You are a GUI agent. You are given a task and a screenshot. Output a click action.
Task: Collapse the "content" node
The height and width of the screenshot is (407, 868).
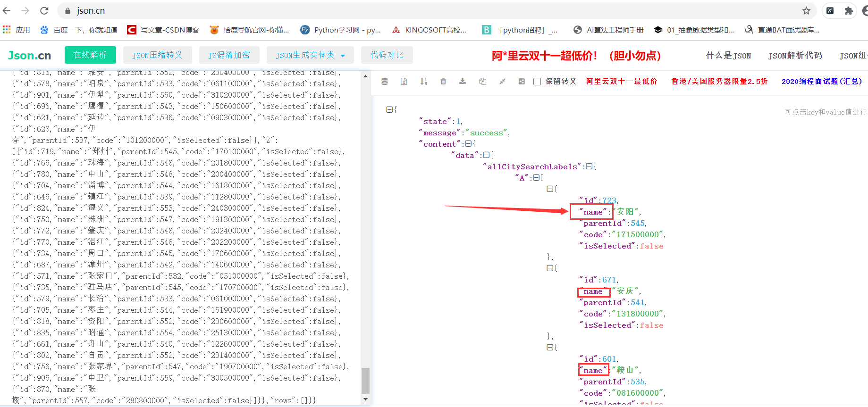(468, 143)
